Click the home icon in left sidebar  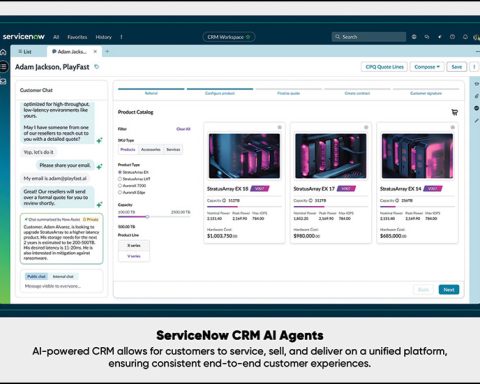pos(3,52)
